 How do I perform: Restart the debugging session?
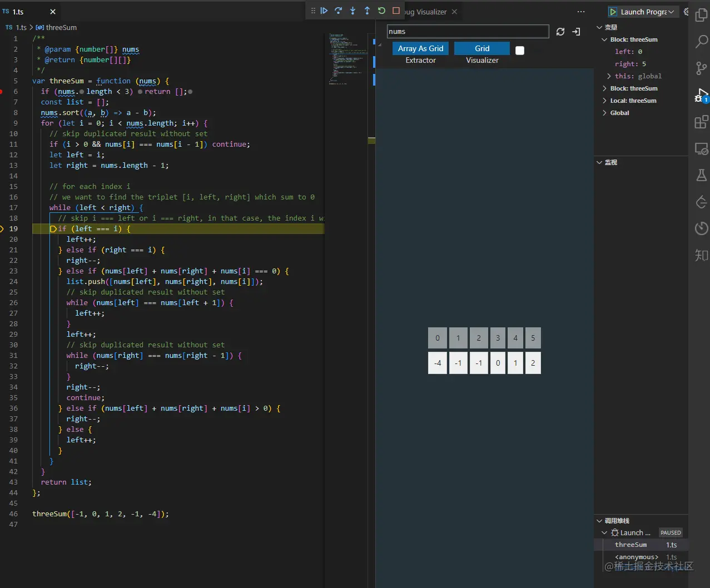381,11
